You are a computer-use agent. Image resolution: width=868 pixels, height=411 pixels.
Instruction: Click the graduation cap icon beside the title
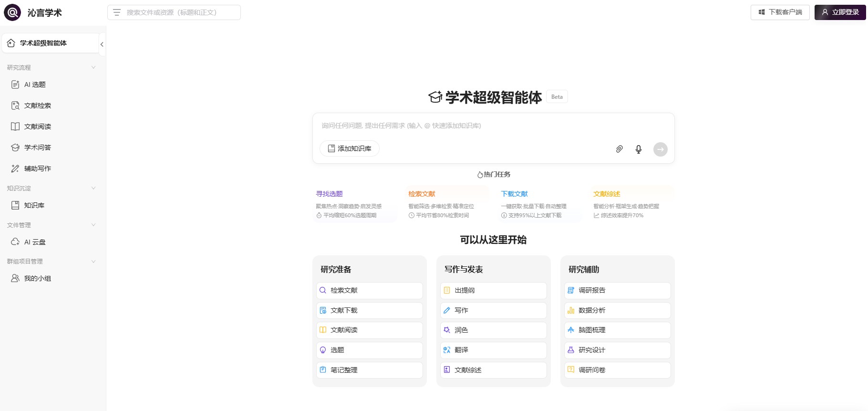(x=435, y=97)
